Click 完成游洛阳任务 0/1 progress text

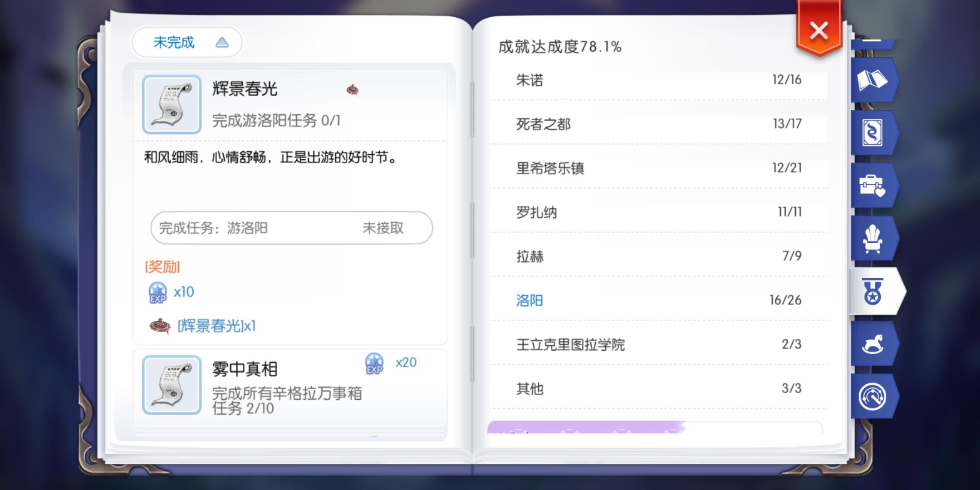[x=276, y=121]
